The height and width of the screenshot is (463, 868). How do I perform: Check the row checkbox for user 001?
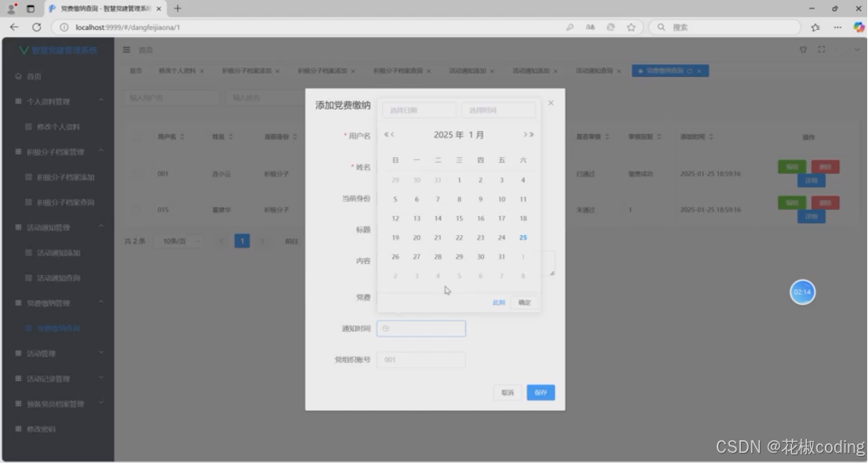coord(136,173)
